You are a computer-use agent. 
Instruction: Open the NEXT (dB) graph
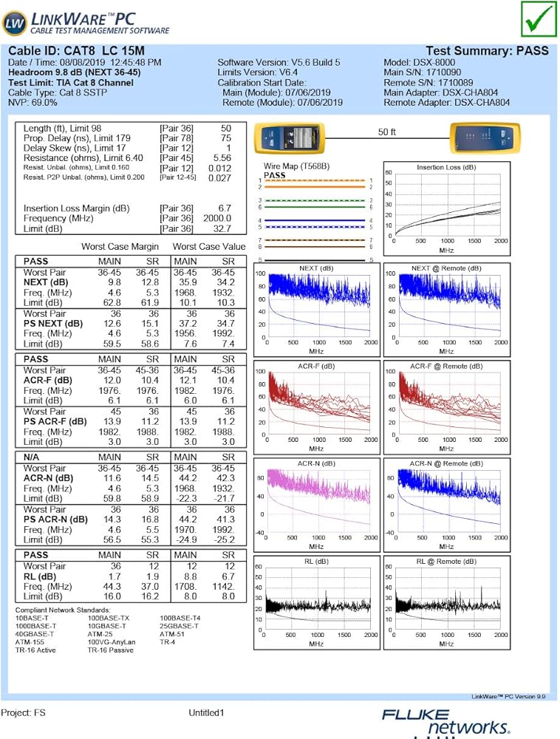point(316,304)
